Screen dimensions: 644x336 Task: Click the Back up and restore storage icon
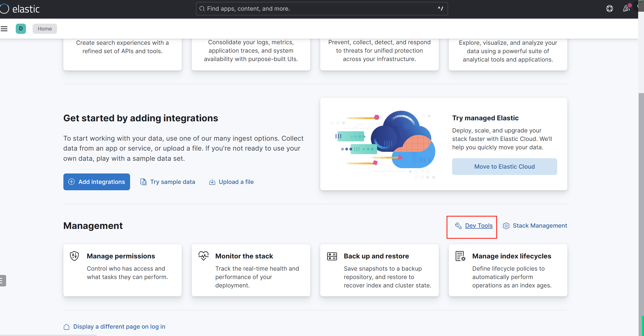pyautogui.click(x=332, y=256)
